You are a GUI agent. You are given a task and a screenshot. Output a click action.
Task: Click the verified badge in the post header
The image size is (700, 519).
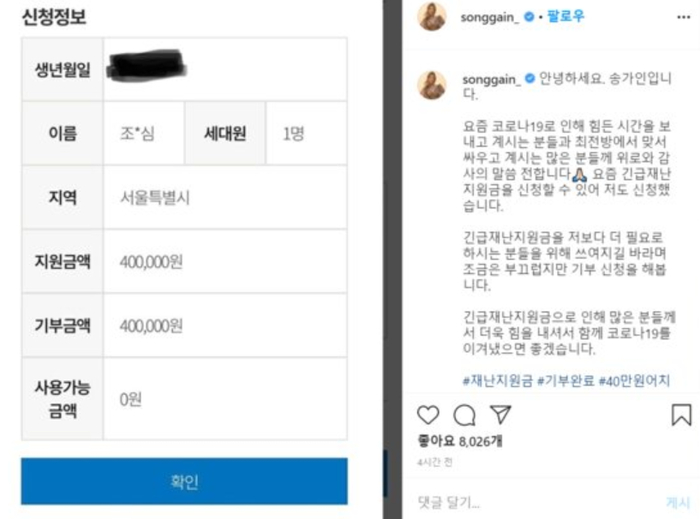(x=529, y=17)
